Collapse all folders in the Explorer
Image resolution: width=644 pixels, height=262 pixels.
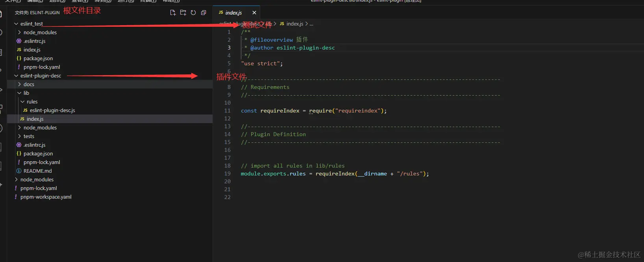coord(204,13)
